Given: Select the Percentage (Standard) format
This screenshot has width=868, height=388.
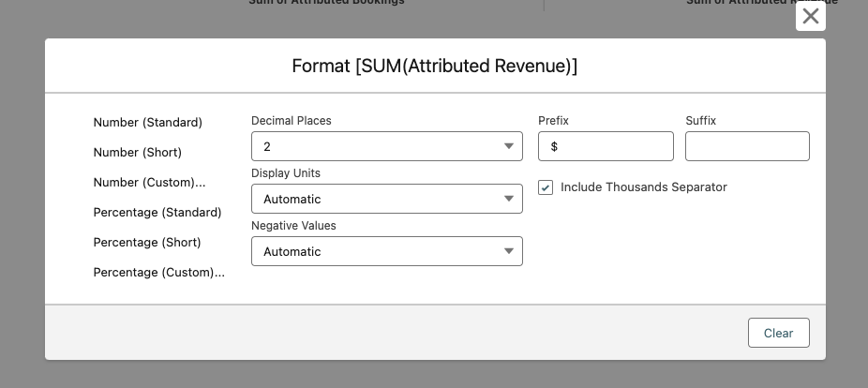Looking at the screenshot, I should 157,213.
